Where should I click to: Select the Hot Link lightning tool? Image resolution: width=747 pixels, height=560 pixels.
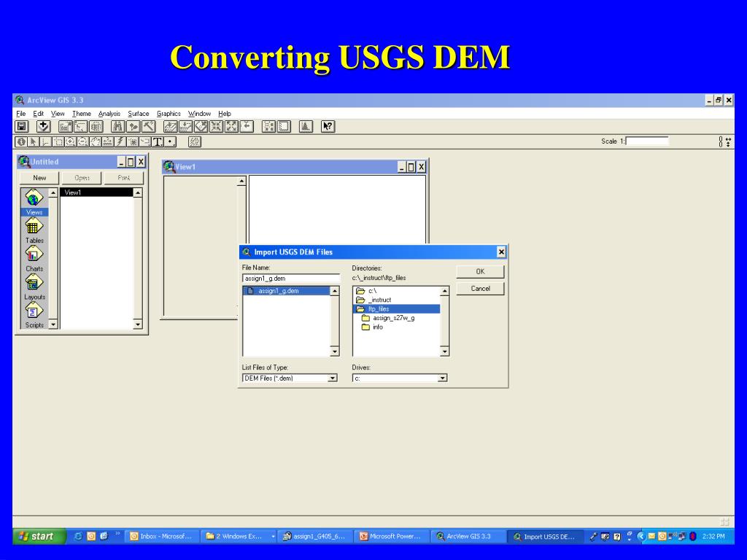click(x=120, y=141)
